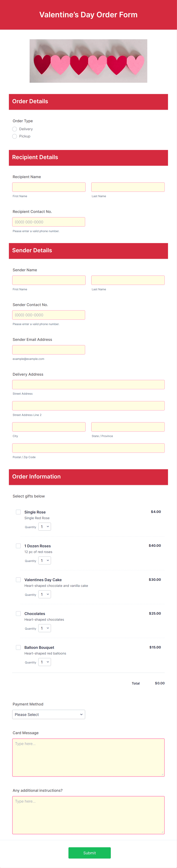Focus the delivery Street Address field
Viewport: 177px width, 868px height.
[x=88, y=384]
